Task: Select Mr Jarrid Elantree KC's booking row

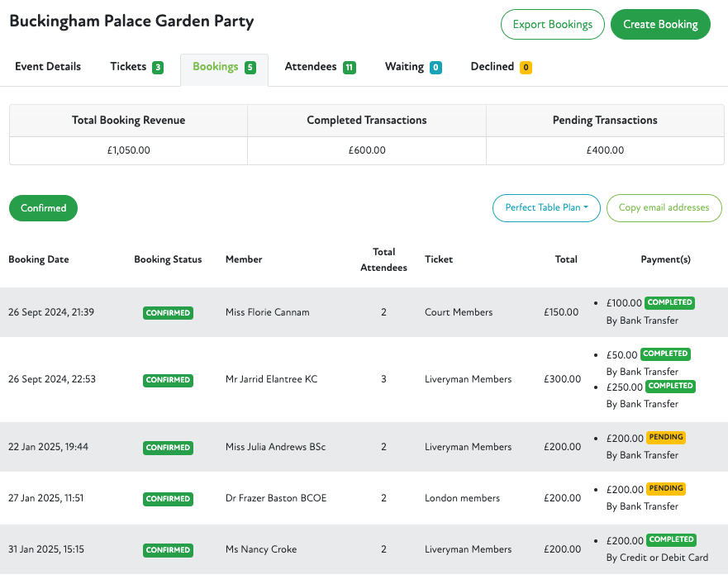Action: [271, 380]
